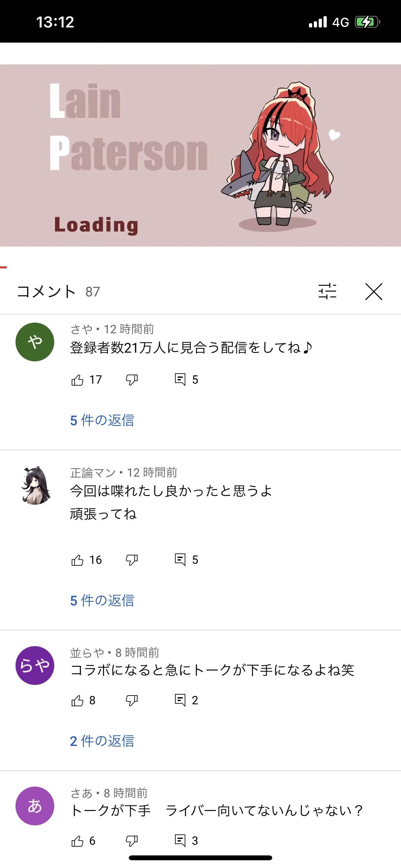Like さあ's comment with 6 likes
The image size is (401, 868).
point(77,841)
